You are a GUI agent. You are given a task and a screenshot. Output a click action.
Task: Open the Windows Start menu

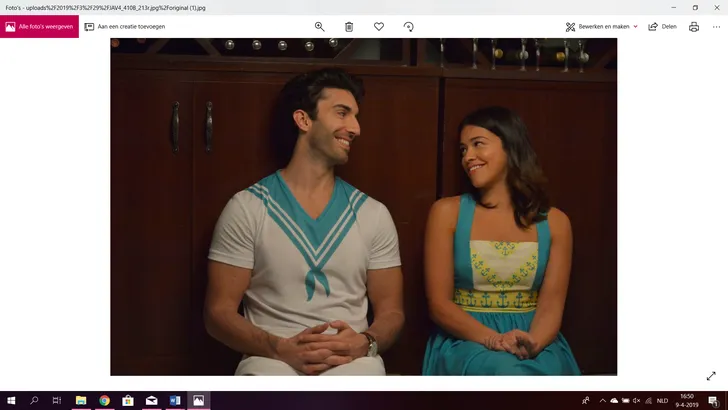11,400
